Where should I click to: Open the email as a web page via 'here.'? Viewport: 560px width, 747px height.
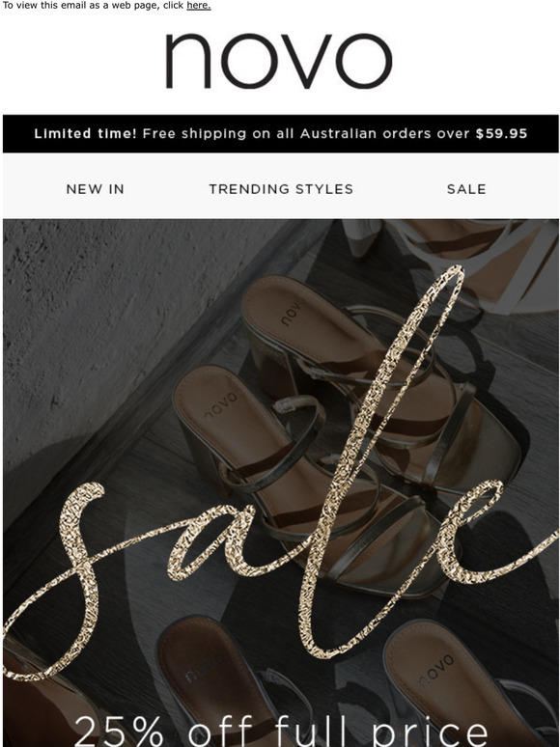click(198, 6)
